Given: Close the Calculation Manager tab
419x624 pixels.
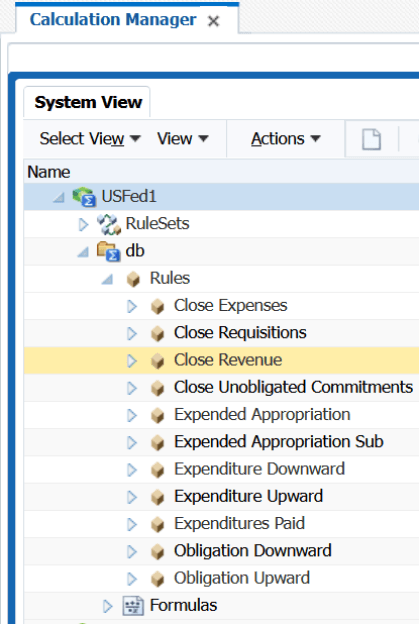Looking at the screenshot, I should point(214,21).
